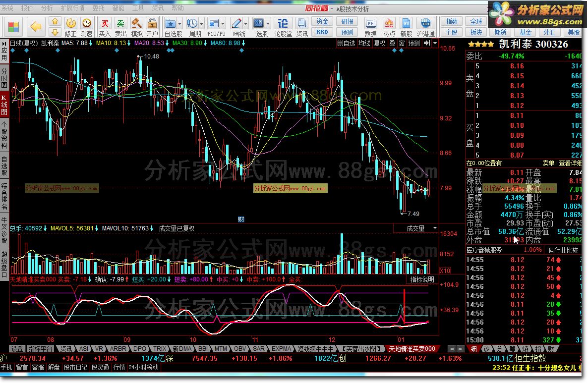Open the 选股 stock screener icon
588x383 pixels.
258,24
